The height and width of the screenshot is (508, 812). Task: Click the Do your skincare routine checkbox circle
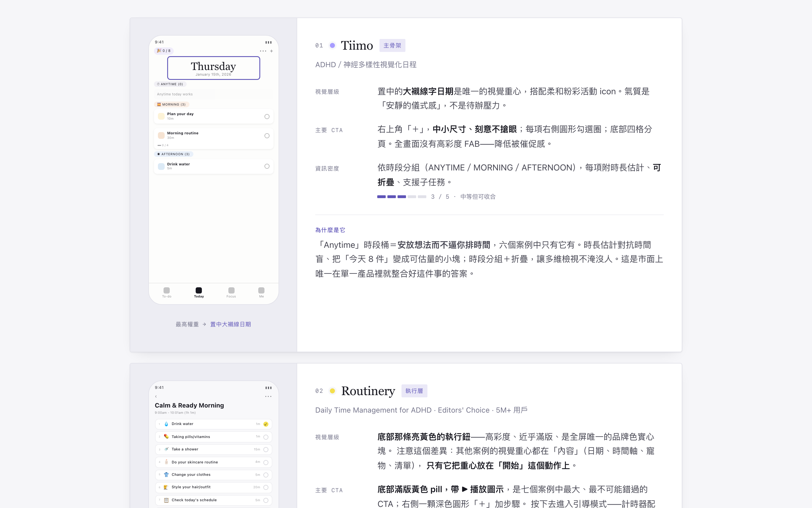pyautogui.click(x=266, y=462)
